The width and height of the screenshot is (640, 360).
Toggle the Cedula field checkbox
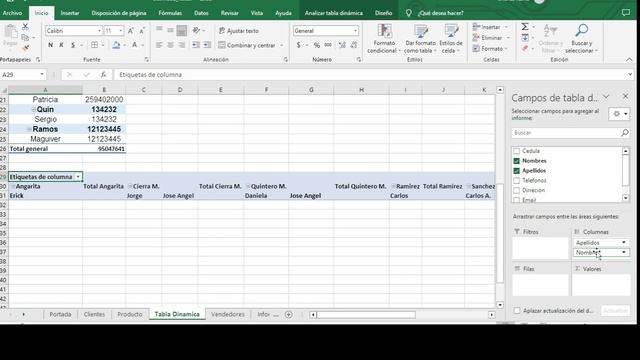516,151
